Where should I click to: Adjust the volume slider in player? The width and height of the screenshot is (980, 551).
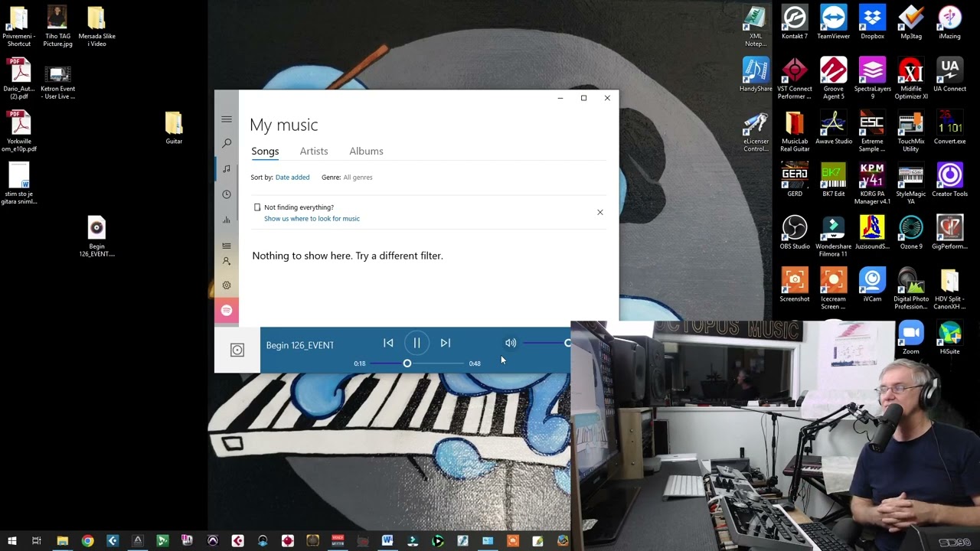click(x=547, y=343)
